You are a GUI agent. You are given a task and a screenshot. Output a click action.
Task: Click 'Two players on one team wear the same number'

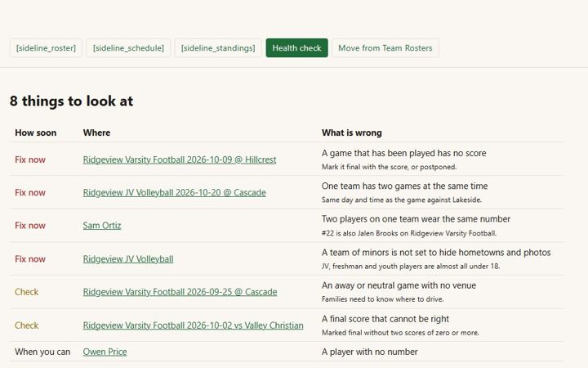416,219
